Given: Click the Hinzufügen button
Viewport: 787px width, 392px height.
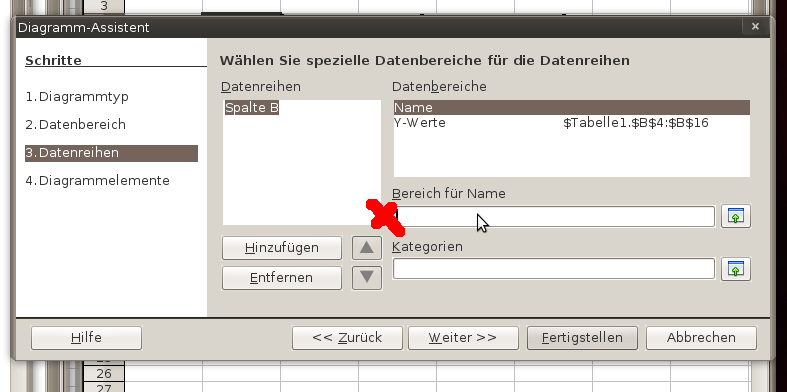Looking at the screenshot, I should (282, 248).
